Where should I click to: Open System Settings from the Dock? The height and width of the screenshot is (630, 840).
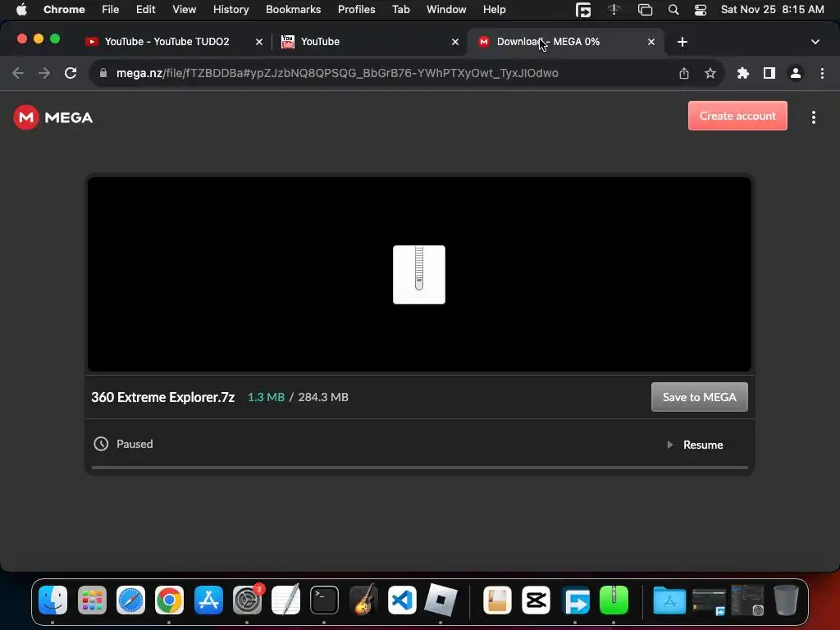pyautogui.click(x=247, y=600)
